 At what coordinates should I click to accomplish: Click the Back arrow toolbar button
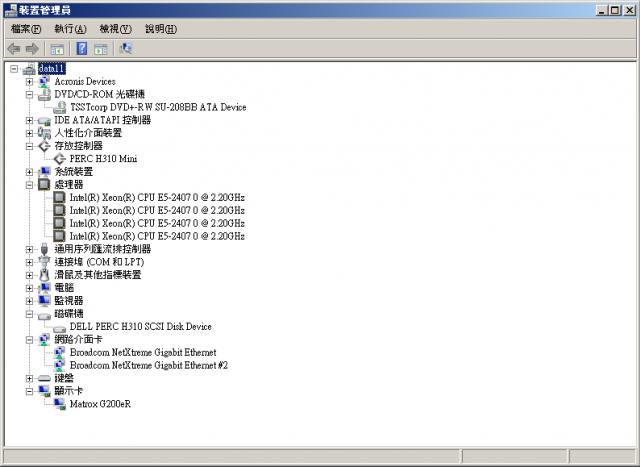tap(14, 49)
